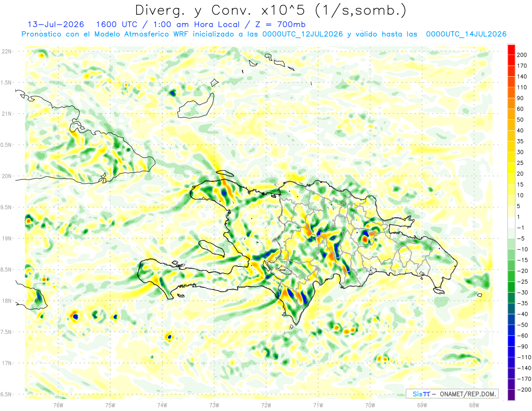Click the 68W longitude label

(x=474, y=405)
